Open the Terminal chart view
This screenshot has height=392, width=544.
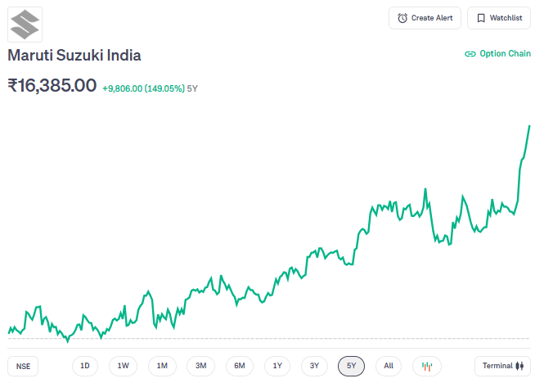[502, 366]
